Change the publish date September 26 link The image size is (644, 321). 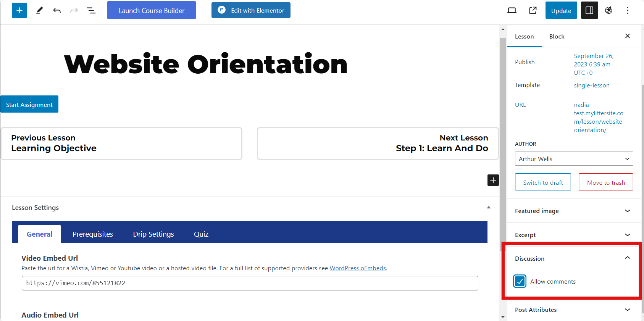point(594,64)
